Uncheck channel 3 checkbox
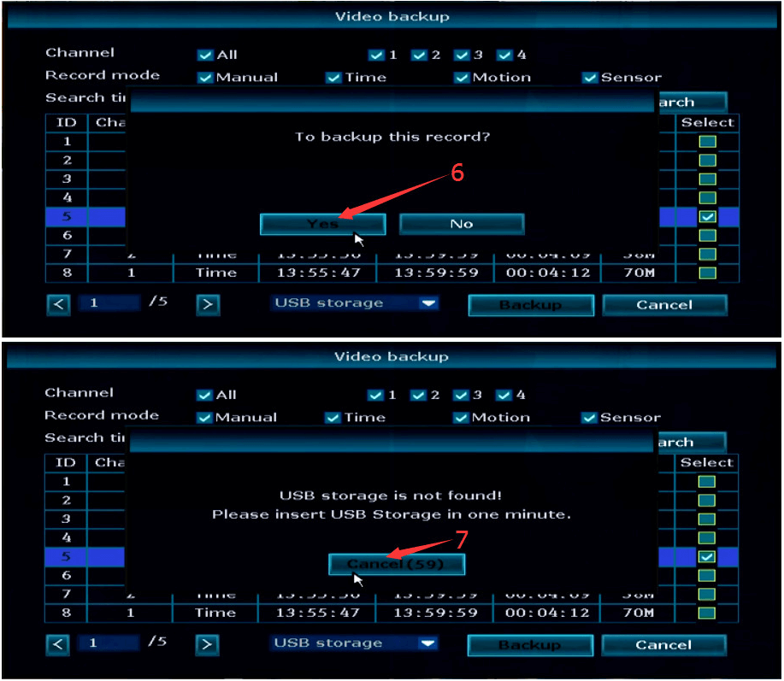Viewport: 784px width, 681px height. click(461, 55)
